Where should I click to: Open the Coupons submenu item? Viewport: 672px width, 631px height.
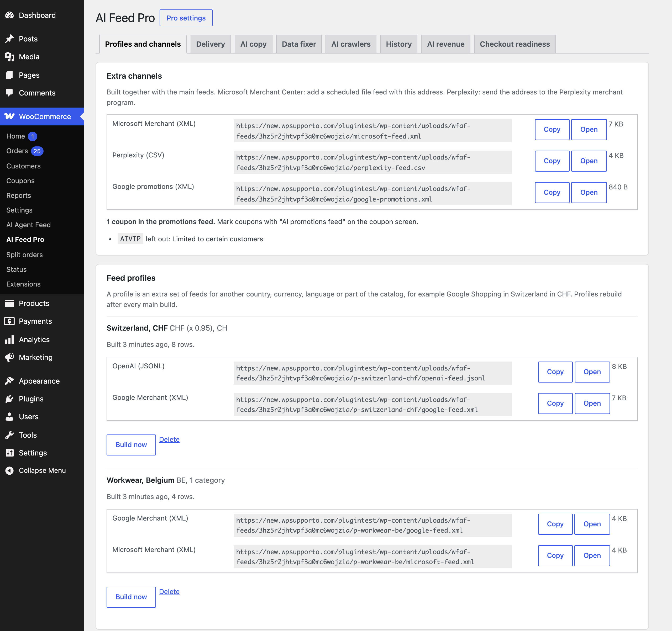click(20, 181)
